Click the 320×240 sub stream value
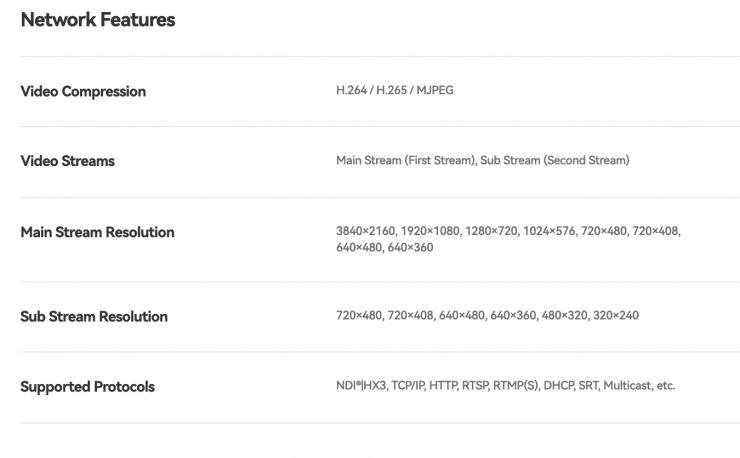740x458 pixels. pyautogui.click(x=616, y=315)
